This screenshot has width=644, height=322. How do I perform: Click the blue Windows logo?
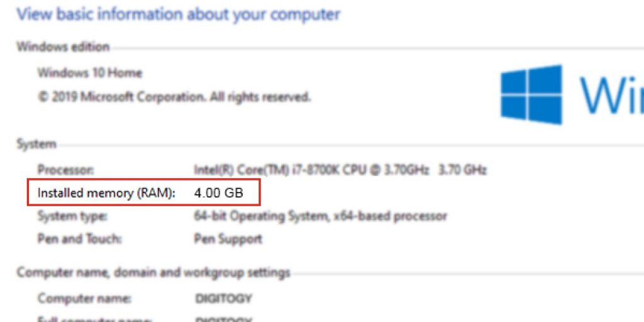[531, 94]
